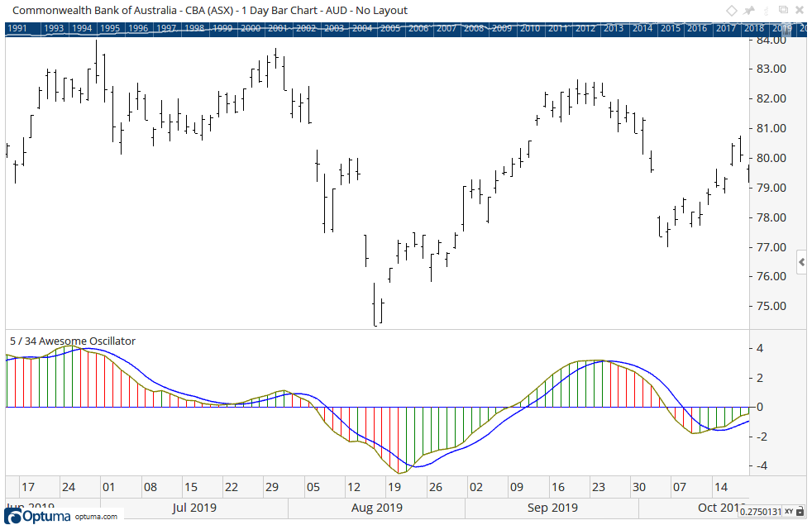Jump to 2016 on year timeline

click(698, 28)
